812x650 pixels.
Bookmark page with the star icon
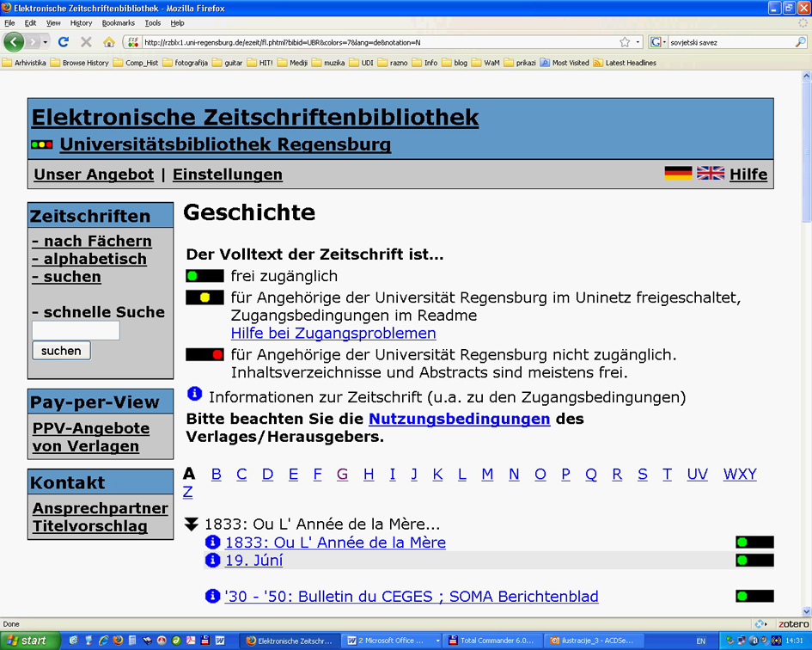point(625,42)
